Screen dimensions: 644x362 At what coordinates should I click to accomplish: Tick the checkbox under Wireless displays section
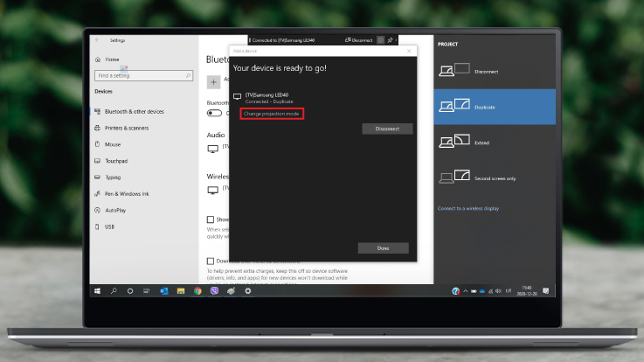pos(211,219)
